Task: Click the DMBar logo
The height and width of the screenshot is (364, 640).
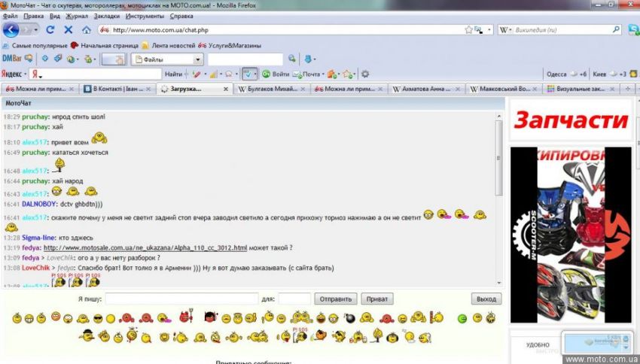Action: coord(12,59)
